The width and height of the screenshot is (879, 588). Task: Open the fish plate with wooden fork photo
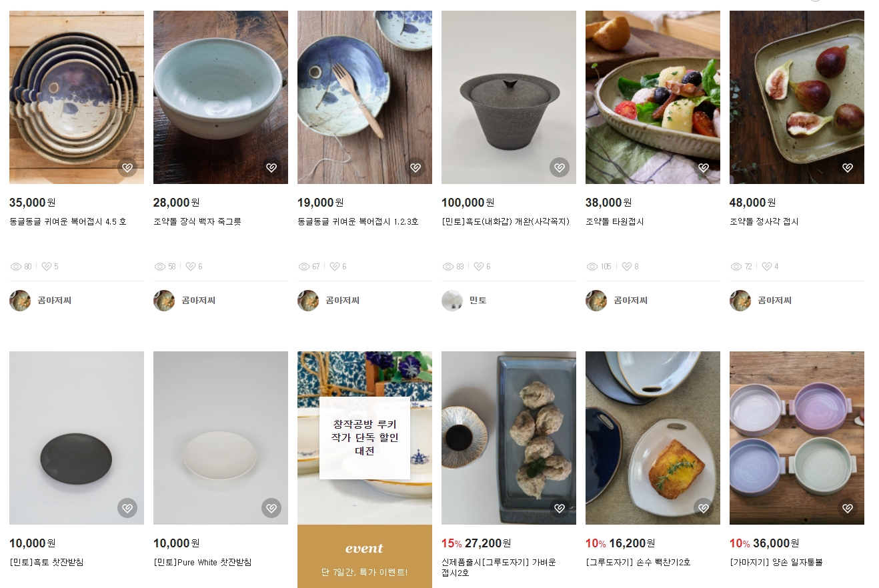365,97
